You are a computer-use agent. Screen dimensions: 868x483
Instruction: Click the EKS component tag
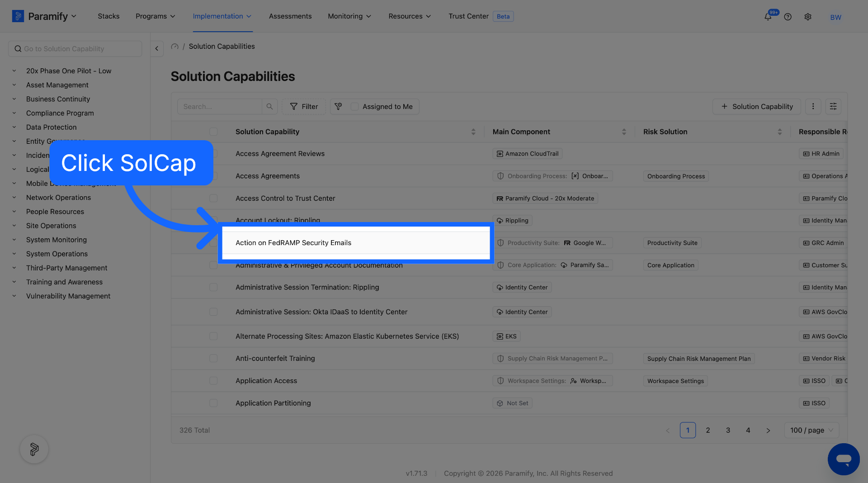point(506,336)
